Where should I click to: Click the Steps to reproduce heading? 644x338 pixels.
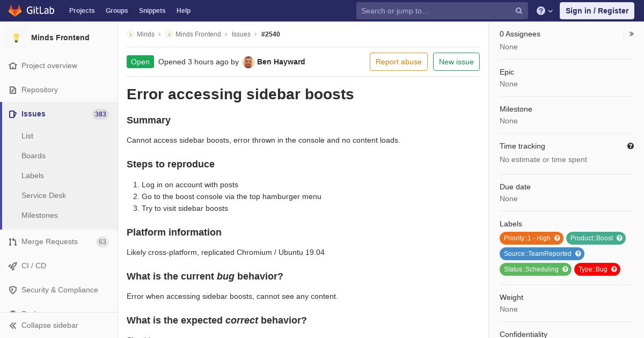171,164
